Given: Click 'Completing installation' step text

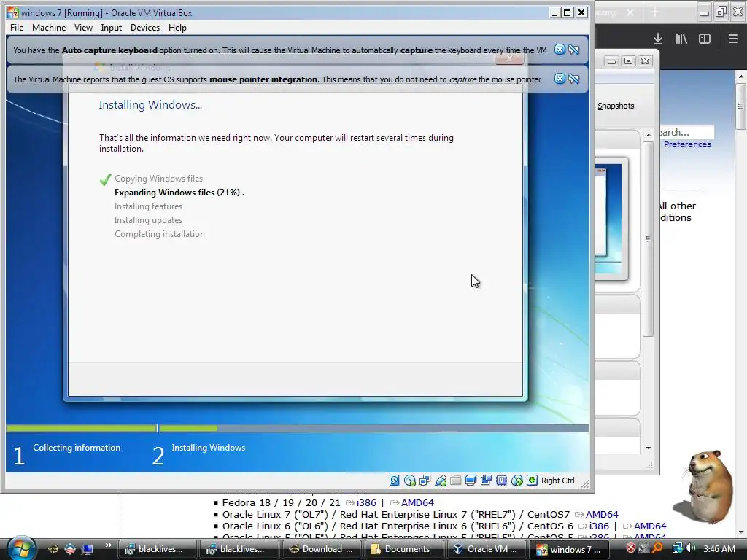Looking at the screenshot, I should [x=160, y=234].
